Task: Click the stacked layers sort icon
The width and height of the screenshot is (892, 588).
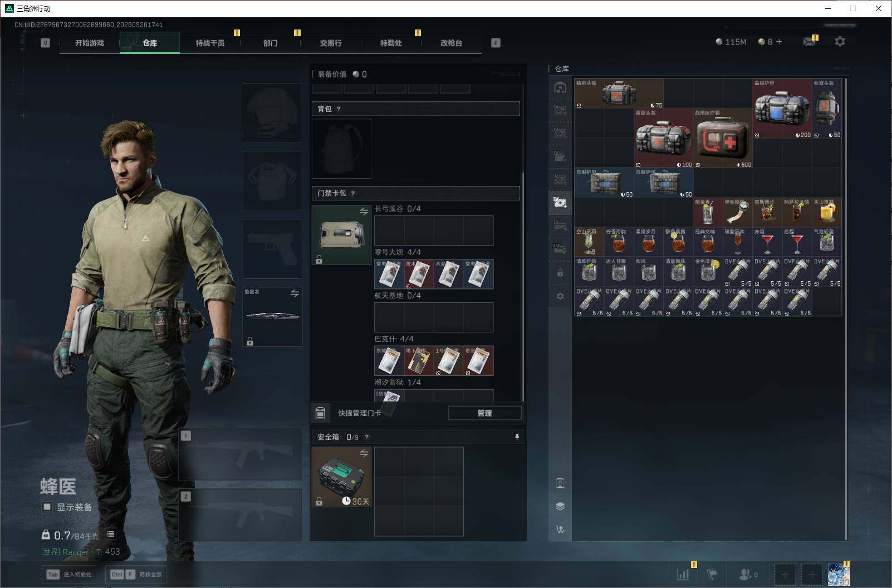Action: (560, 506)
